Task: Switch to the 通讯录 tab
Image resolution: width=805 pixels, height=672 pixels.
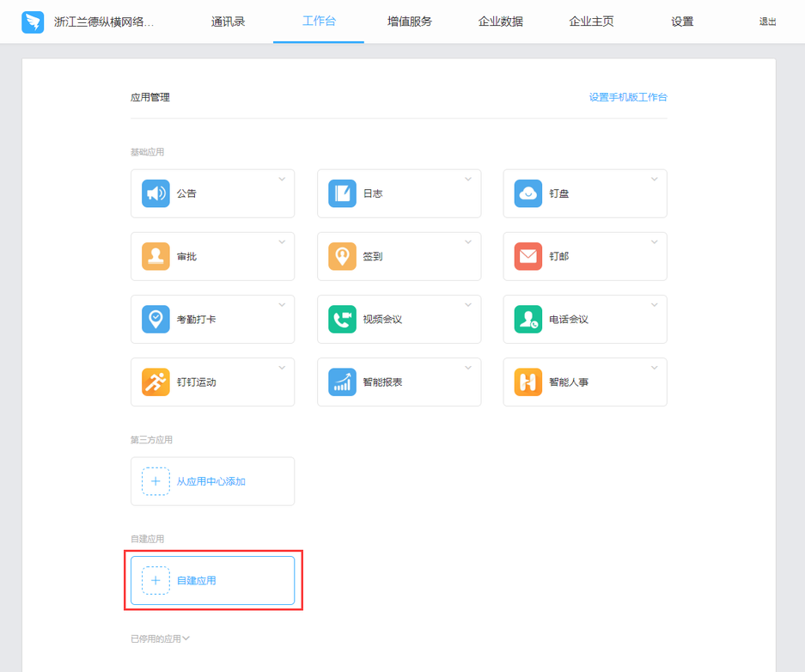Action: [228, 21]
